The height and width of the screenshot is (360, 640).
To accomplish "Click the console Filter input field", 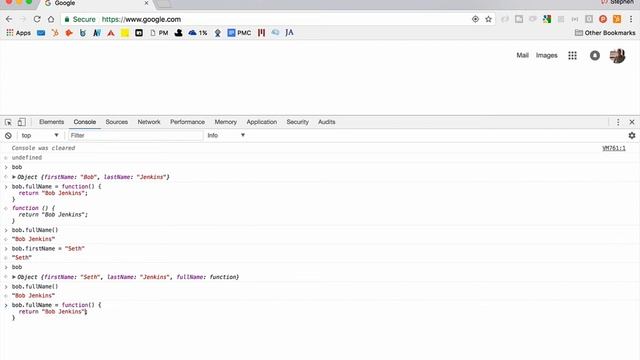I will click(x=135, y=136).
